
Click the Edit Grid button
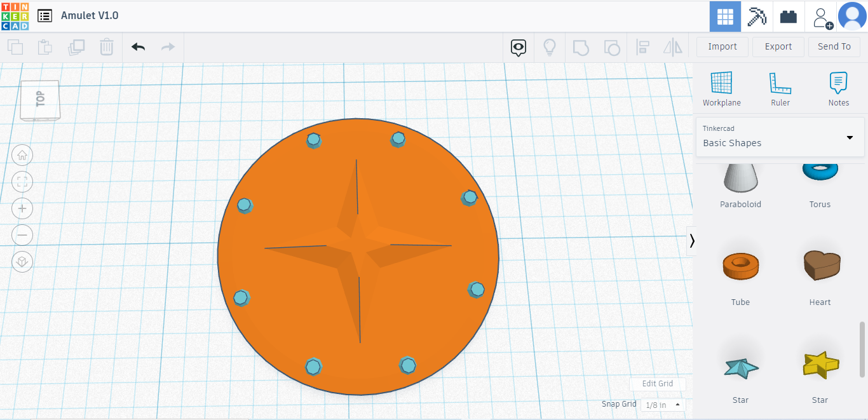[658, 384]
